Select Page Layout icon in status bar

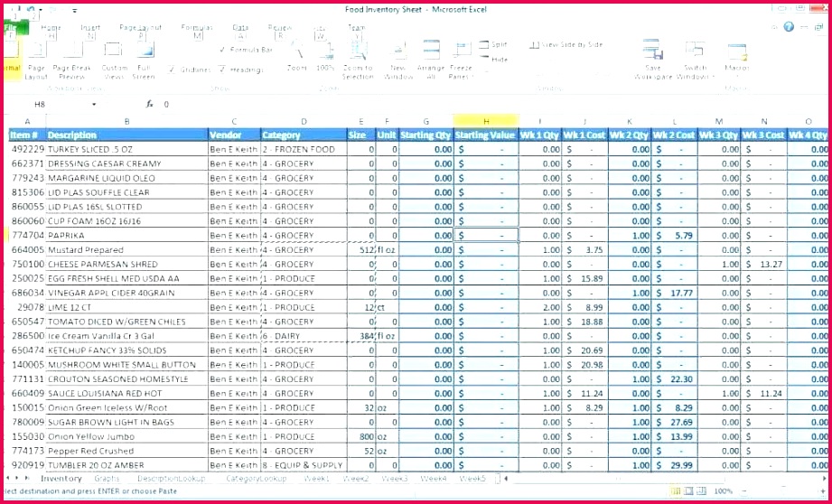(x=688, y=491)
